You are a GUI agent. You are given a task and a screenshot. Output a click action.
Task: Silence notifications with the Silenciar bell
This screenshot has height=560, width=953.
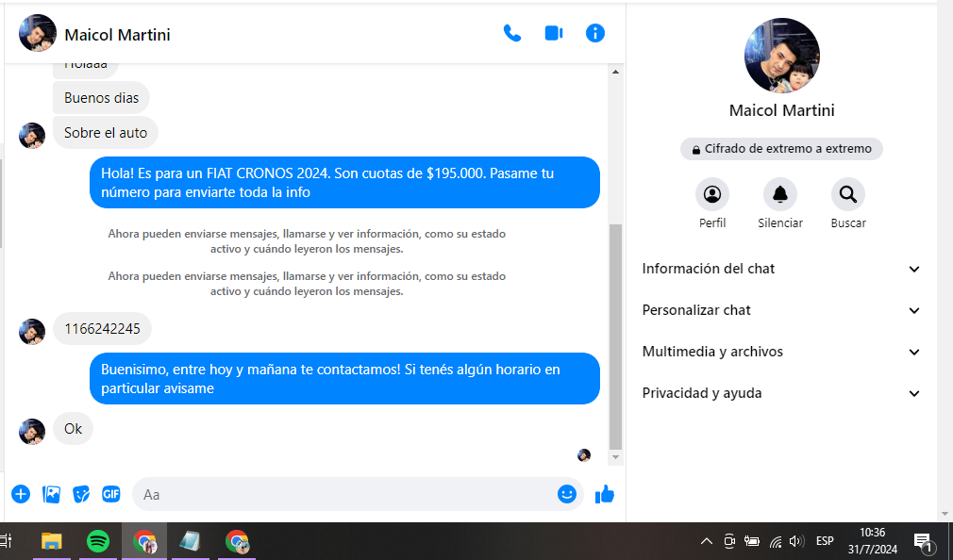point(780,195)
